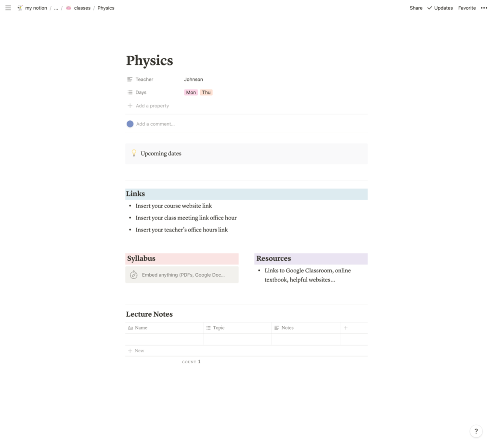Open the sidebar with the hamburger icon

8,8
